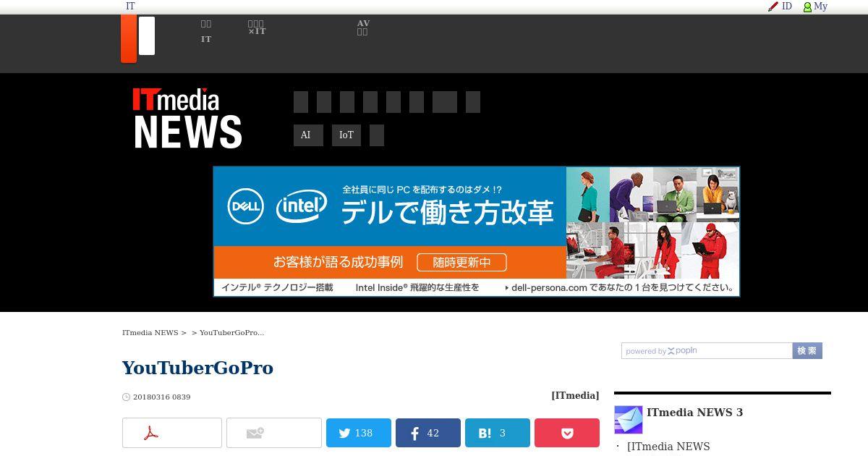This screenshot has width=868, height=456.
Task: Click the blue search button
Action: [x=807, y=351]
